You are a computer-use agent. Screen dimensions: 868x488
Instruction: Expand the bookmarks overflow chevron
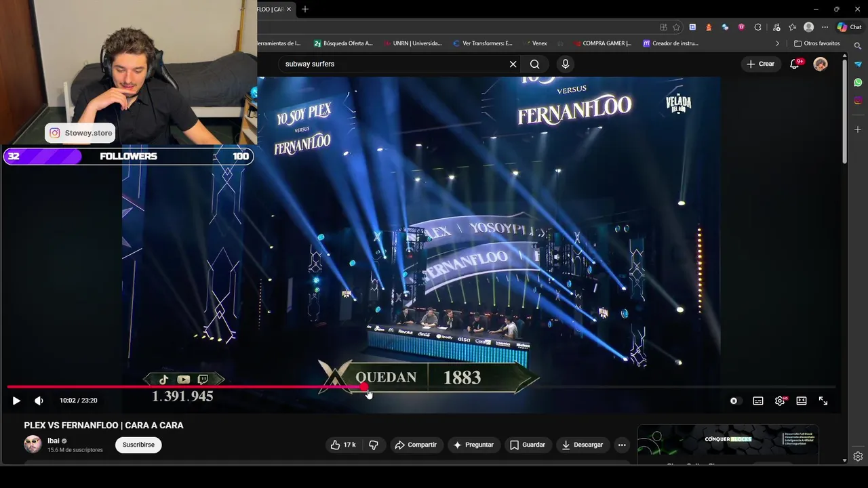(777, 43)
